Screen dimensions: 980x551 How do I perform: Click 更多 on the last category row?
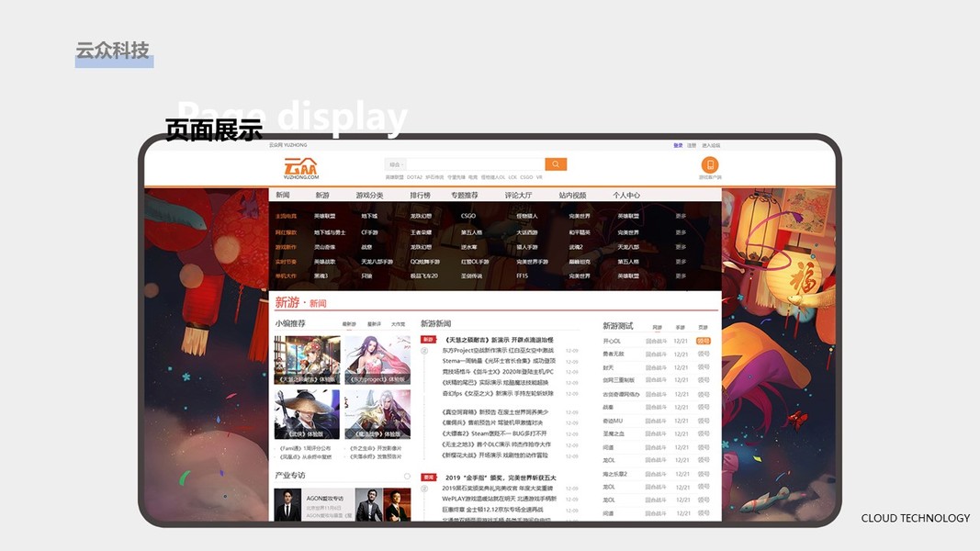coord(681,275)
